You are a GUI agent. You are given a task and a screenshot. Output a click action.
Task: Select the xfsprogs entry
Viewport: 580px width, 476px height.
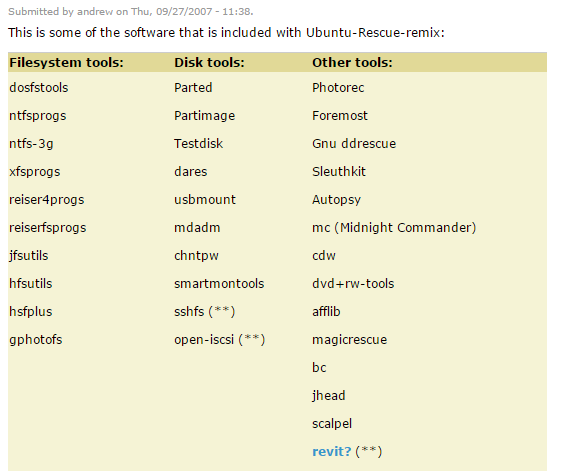pos(35,172)
